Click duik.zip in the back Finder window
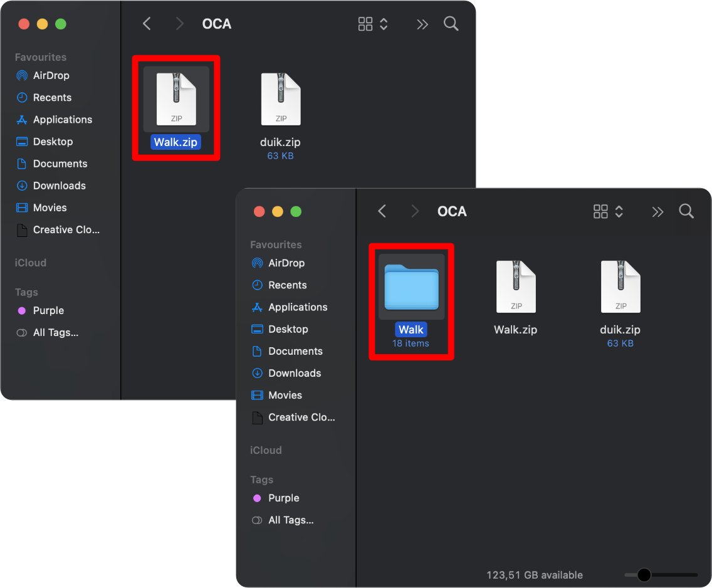Viewport: 712px width, 588px height. pos(280,100)
